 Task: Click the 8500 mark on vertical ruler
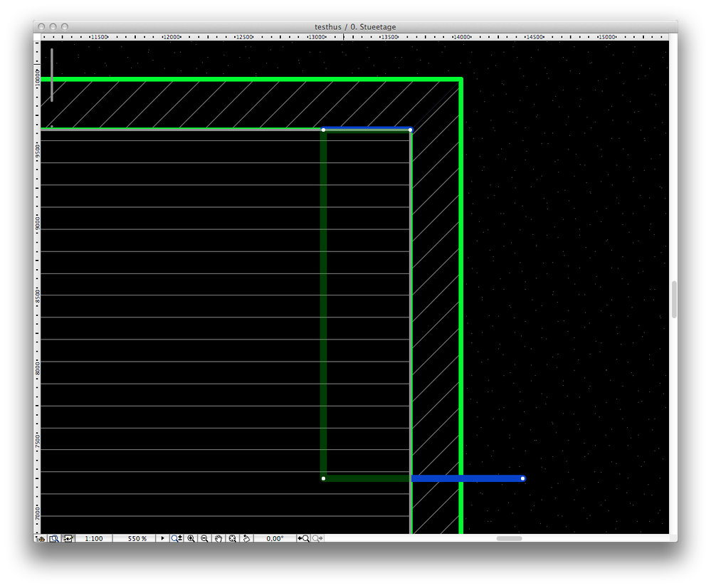point(37,296)
